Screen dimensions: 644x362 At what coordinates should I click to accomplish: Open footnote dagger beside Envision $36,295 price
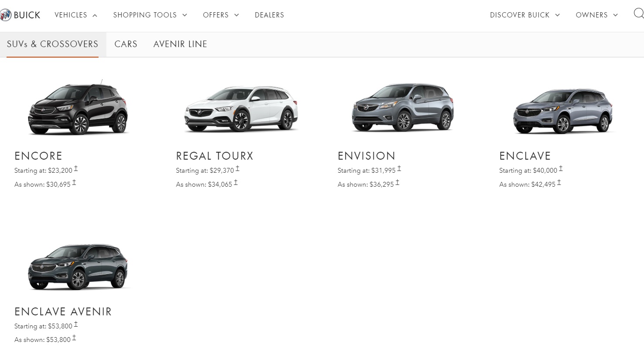397,182
